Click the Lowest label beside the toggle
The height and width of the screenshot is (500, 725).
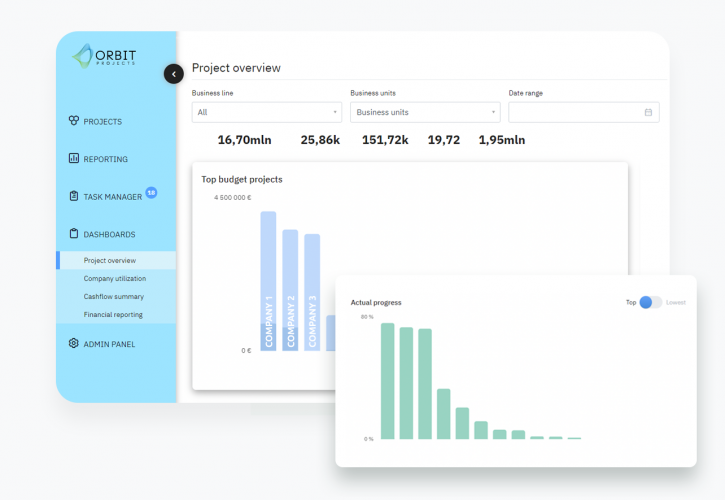coord(676,302)
